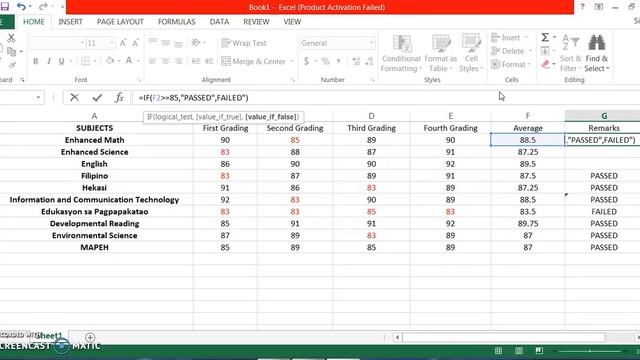This screenshot has height=360, width=640.
Task: Switch to the INSERT tab
Action: [70, 22]
